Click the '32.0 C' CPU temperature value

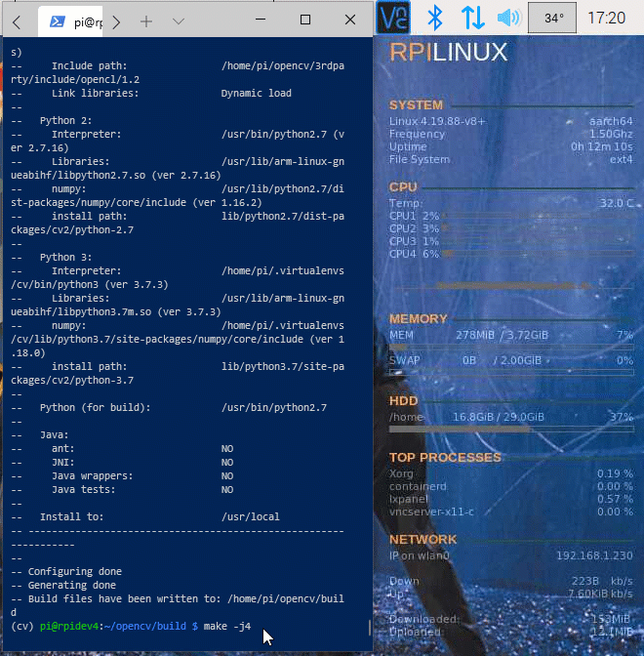tap(617, 203)
